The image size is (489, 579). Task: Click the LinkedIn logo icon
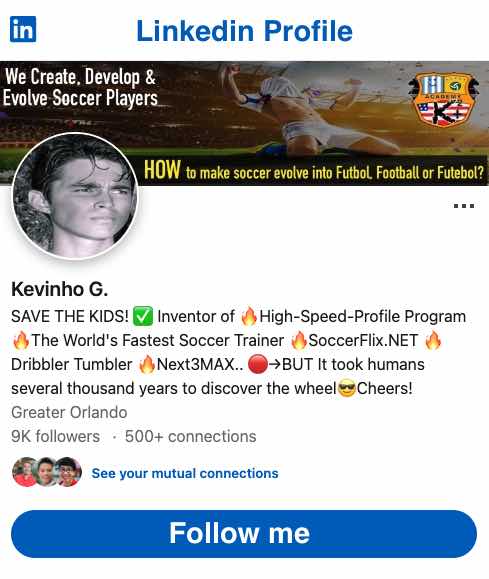pyautogui.click(x=23, y=29)
